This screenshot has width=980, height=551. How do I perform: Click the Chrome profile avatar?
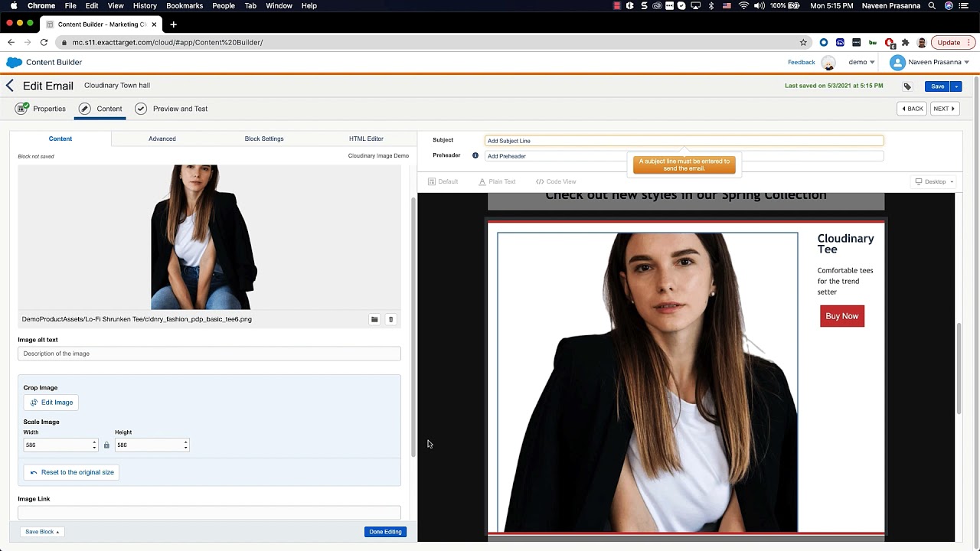point(922,43)
